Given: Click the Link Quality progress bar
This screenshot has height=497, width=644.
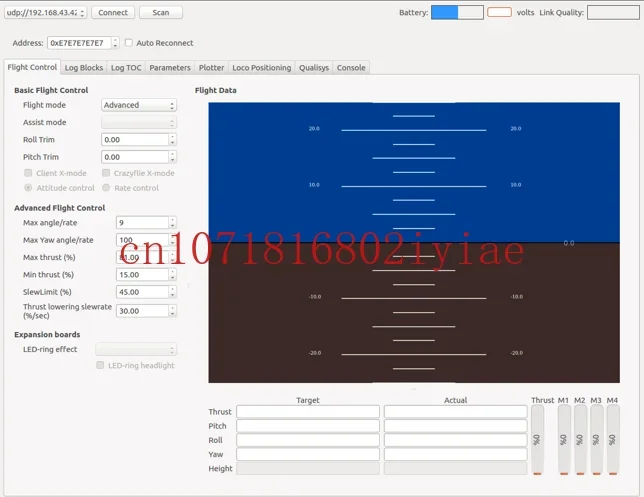Looking at the screenshot, I should pyautogui.click(x=613, y=12).
